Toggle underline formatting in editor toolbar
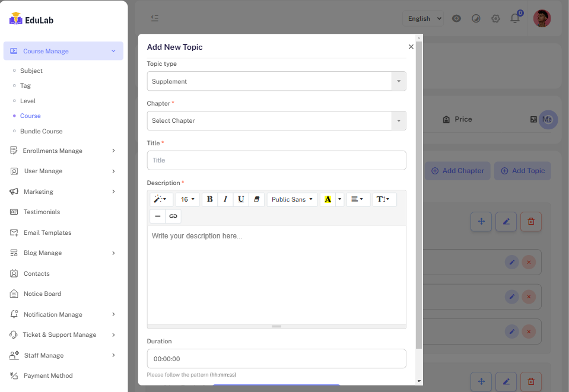Screen dimensions: 569x392 pos(241,199)
